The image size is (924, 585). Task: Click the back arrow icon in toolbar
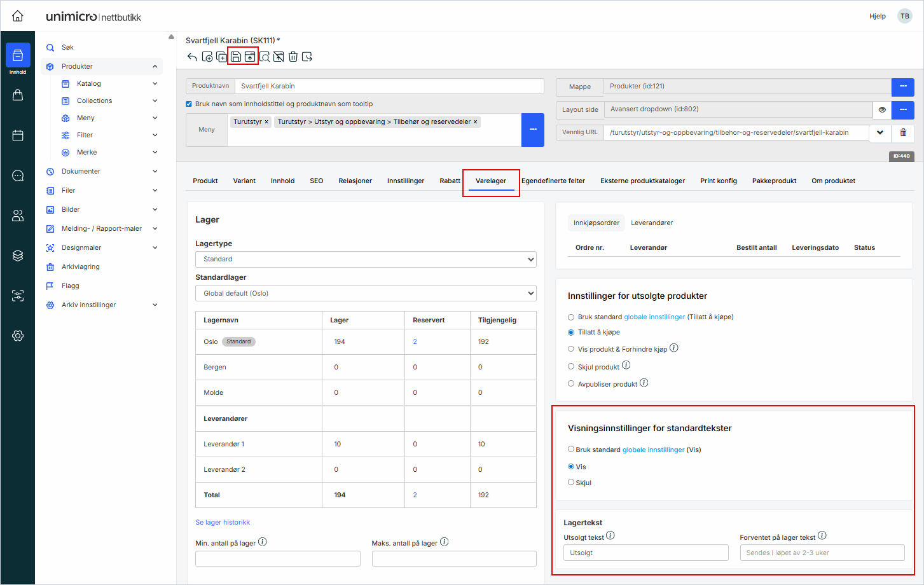192,57
